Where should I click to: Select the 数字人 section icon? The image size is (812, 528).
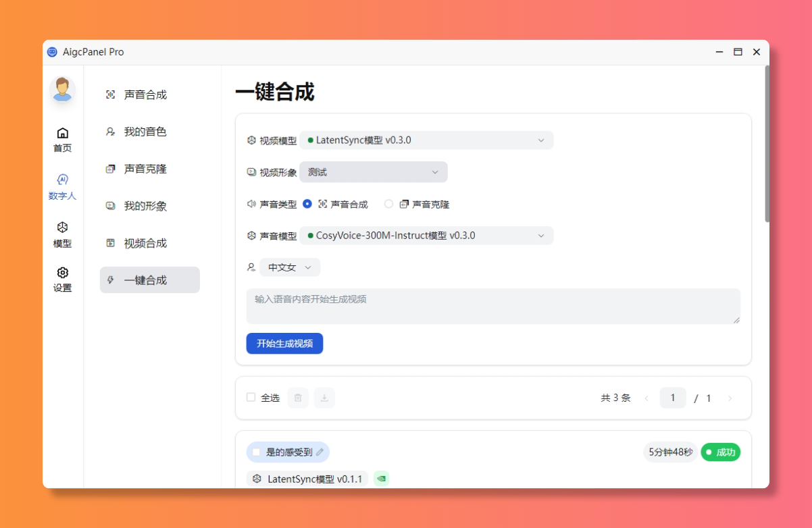click(x=62, y=186)
